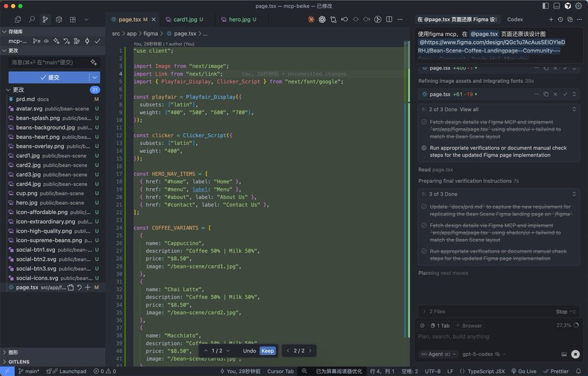
Task: Open the Search view icon
Action: click(31, 20)
